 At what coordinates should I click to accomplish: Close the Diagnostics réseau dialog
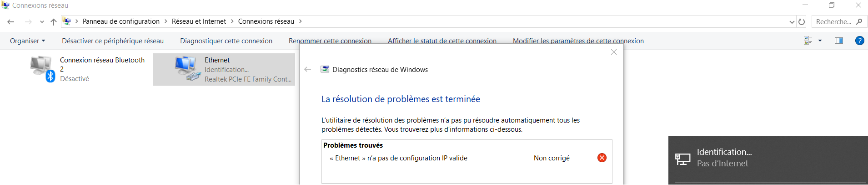(614, 52)
